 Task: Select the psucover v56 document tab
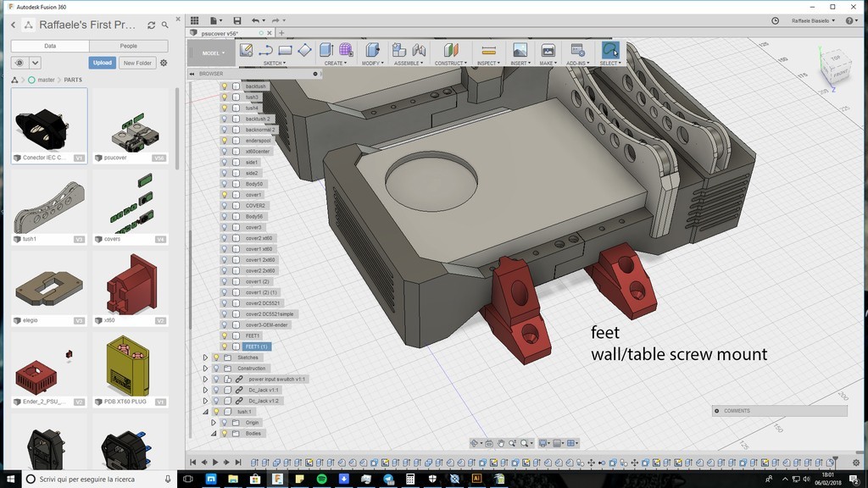[220, 33]
